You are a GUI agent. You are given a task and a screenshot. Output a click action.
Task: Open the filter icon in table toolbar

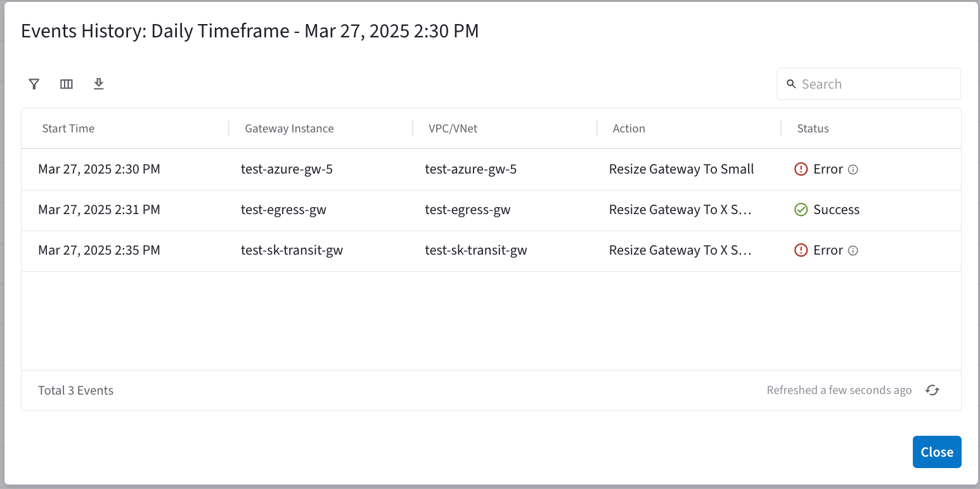[x=34, y=84]
